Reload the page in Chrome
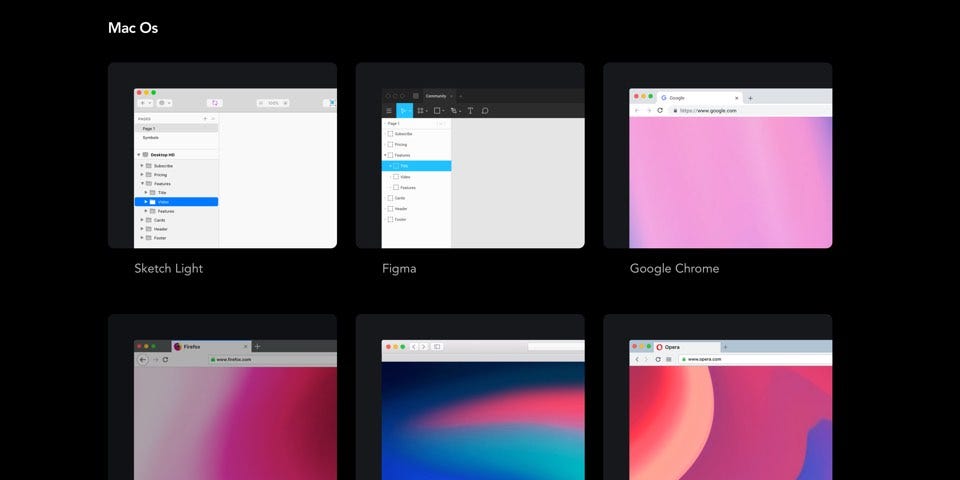This screenshot has height=480, width=960. click(x=660, y=110)
